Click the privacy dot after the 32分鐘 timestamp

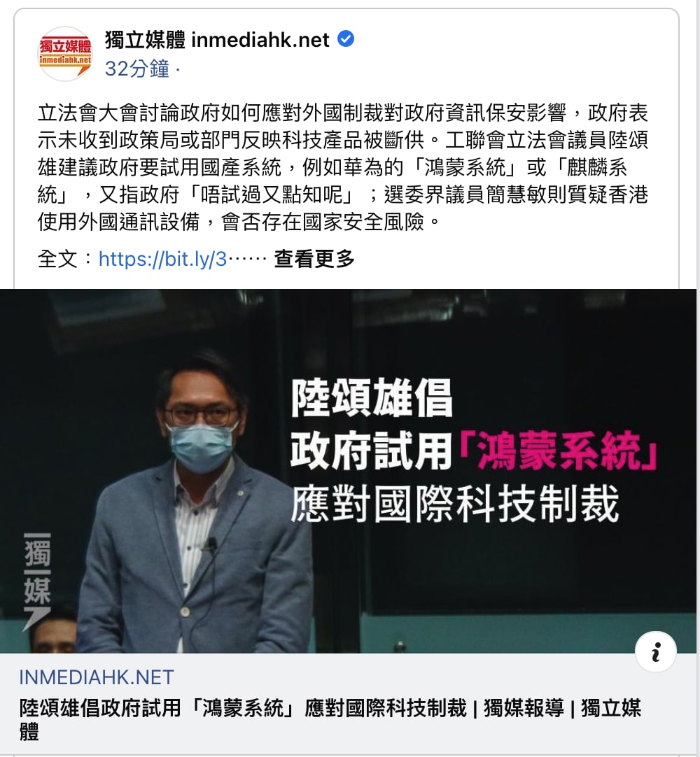[178, 71]
